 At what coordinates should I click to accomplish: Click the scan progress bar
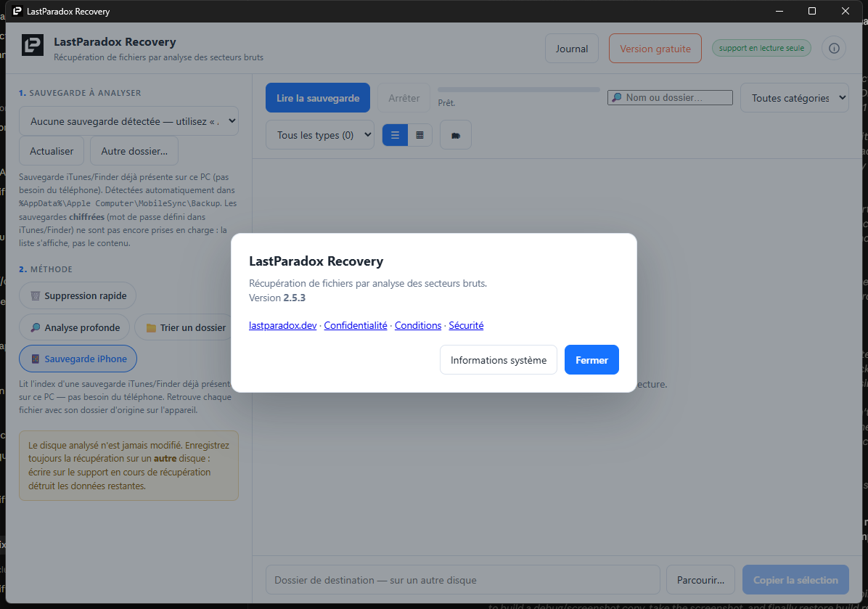click(519, 89)
